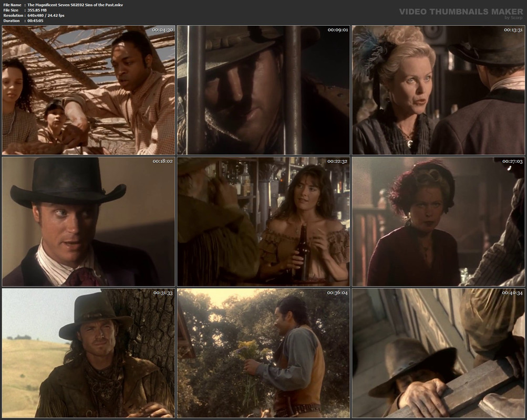Click the '00:36:04' timestamp text
Screen dimensions: 527x420
pyautogui.click(x=337, y=293)
